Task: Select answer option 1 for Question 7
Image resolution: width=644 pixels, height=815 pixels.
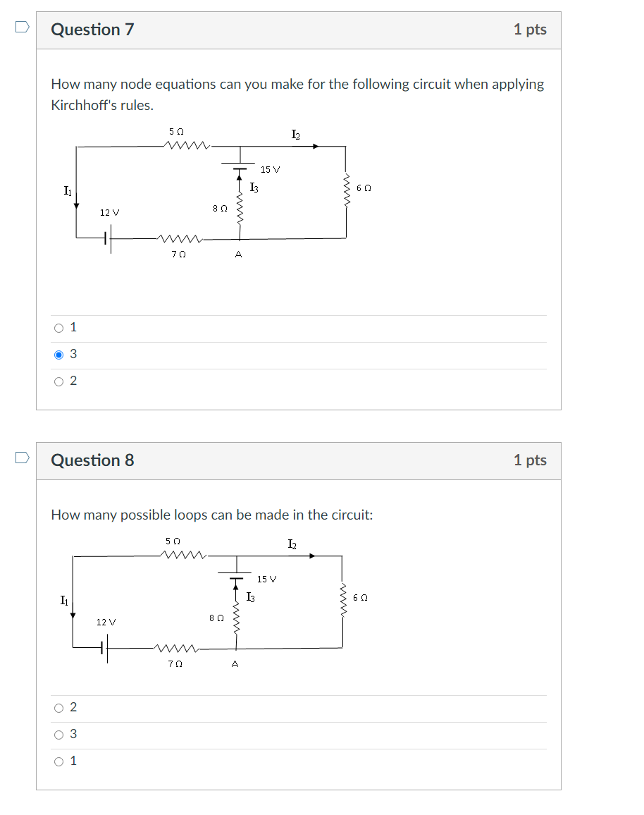Action: (x=58, y=326)
